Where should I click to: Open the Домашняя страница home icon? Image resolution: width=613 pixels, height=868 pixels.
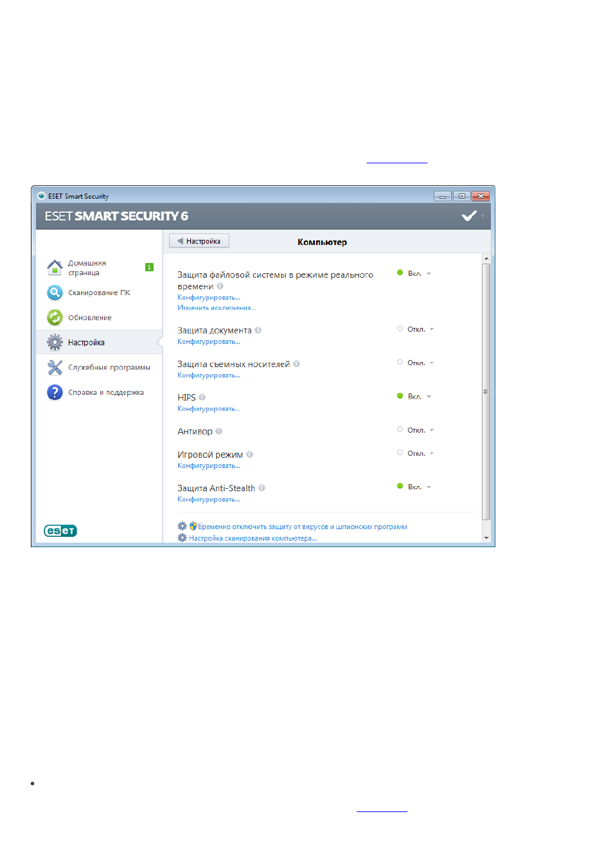[x=55, y=267]
